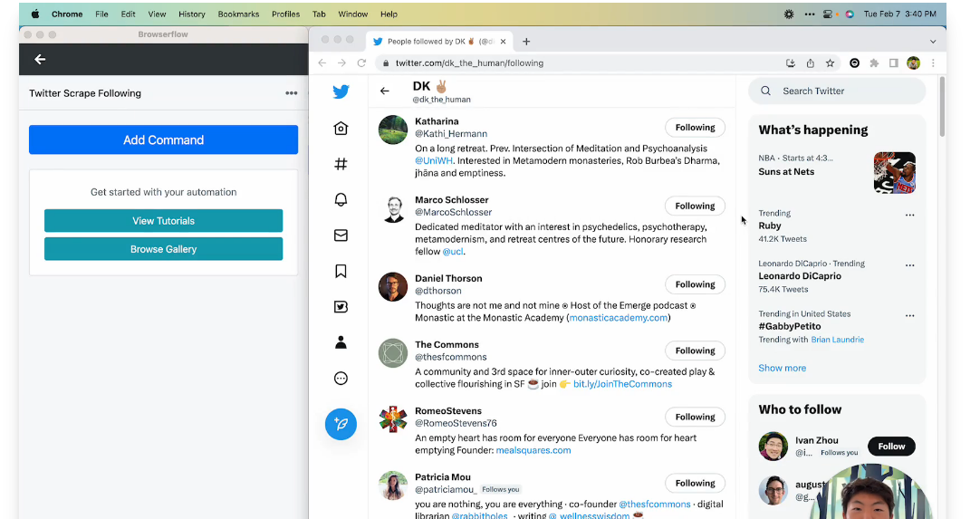The width and height of the screenshot is (980, 519).
Task: Click Browse Gallery button
Action: tap(163, 249)
